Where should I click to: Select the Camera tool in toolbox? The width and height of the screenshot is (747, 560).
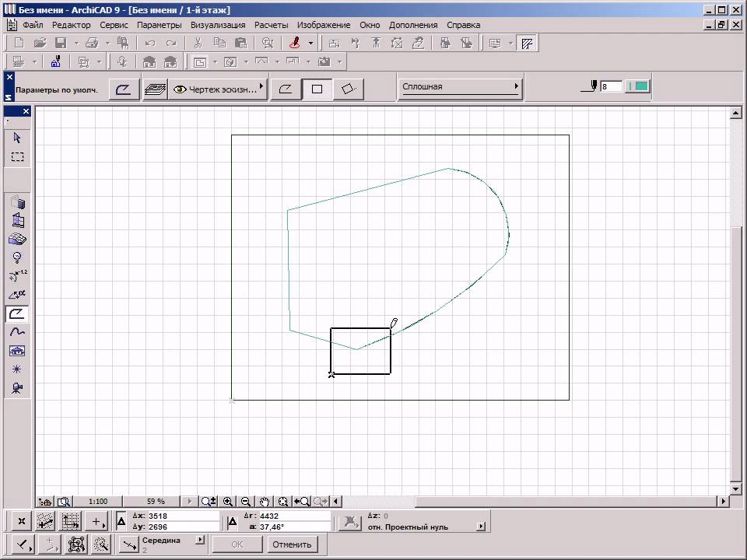[x=17, y=388]
